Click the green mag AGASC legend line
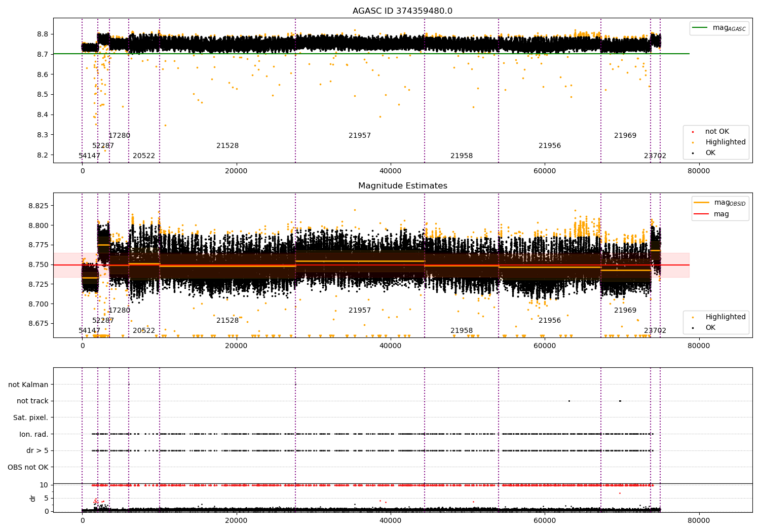The width and height of the screenshot is (760, 532). (701, 28)
